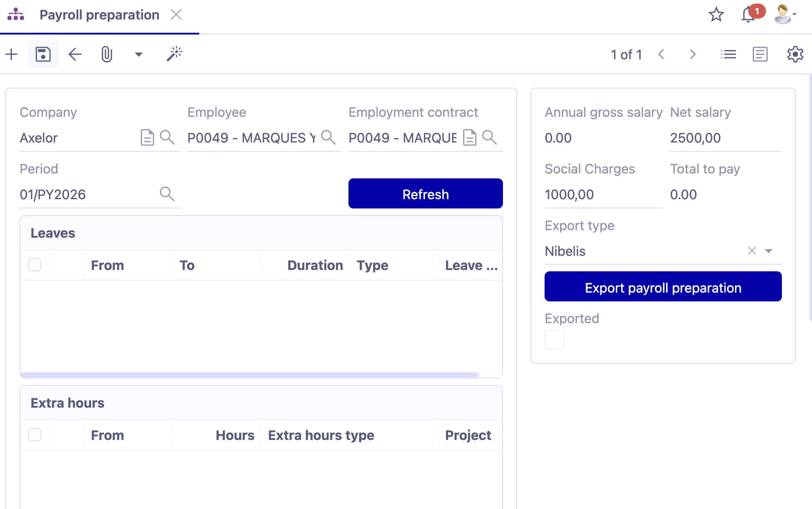Screen dimensions: 812x509
Task: Open notifications from the bell
Action: pyautogui.click(x=747, y=15)
